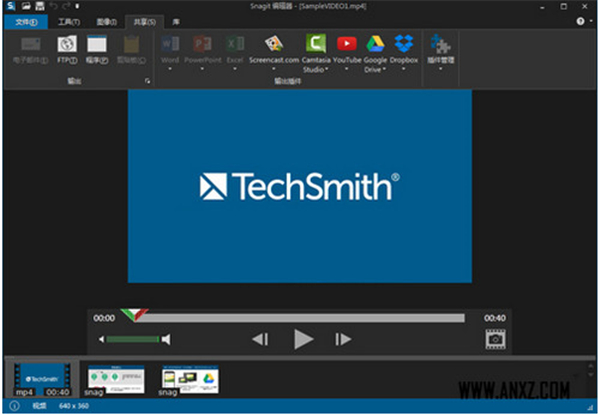Select the first snag thumbnail with green circles
Screen dimensions: 600x415
click(116, 379)
